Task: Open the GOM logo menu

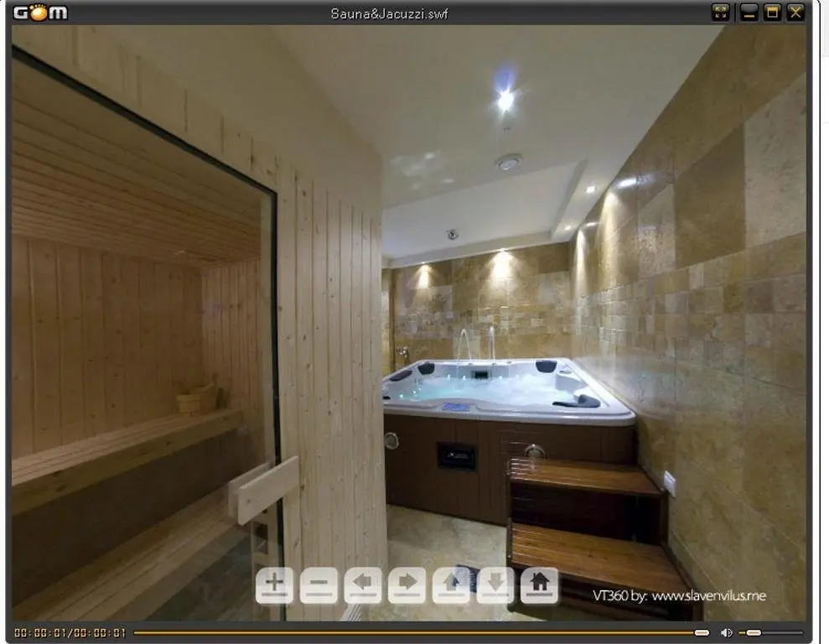Action: click(x=40, y=13)
